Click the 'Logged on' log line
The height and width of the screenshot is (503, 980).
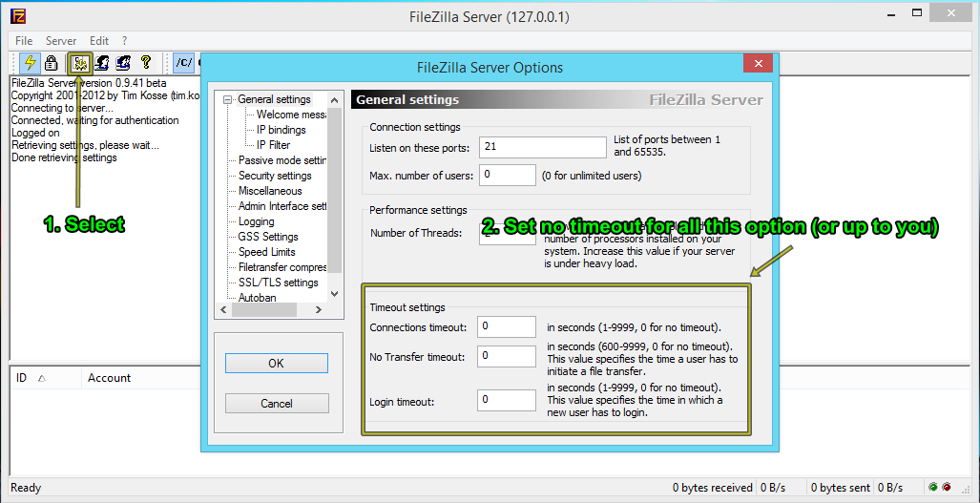tap(35, 133)
